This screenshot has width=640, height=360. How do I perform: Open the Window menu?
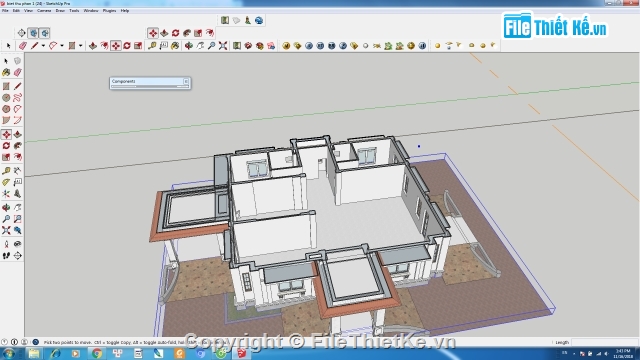point(91,11)
